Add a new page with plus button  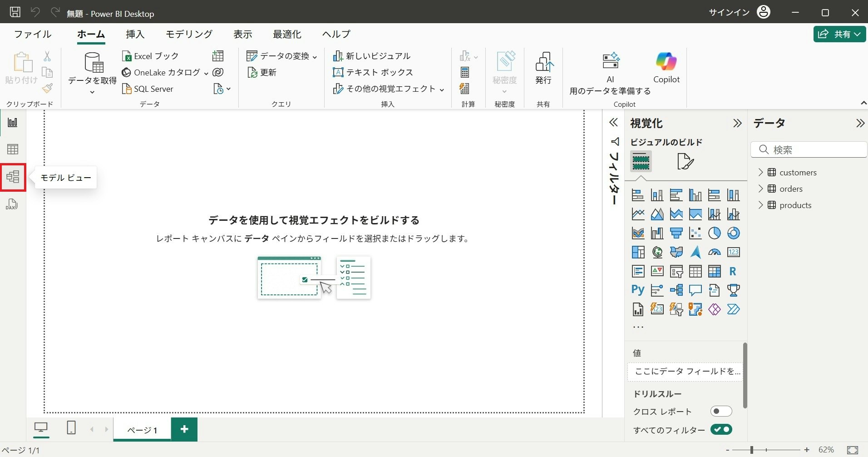(184, 429)
